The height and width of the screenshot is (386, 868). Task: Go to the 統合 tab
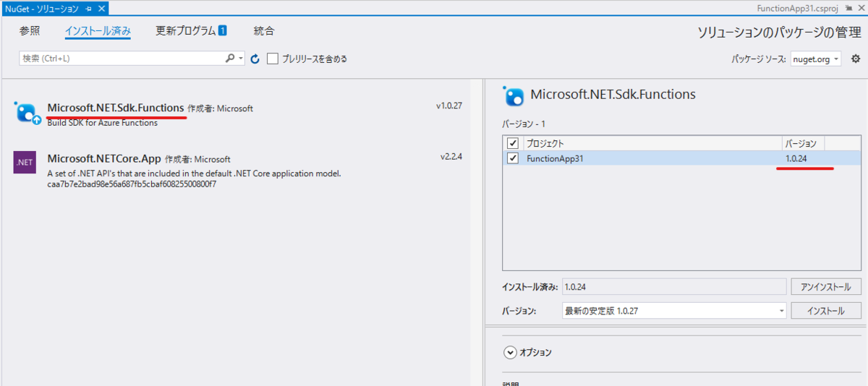click(264, 31)
